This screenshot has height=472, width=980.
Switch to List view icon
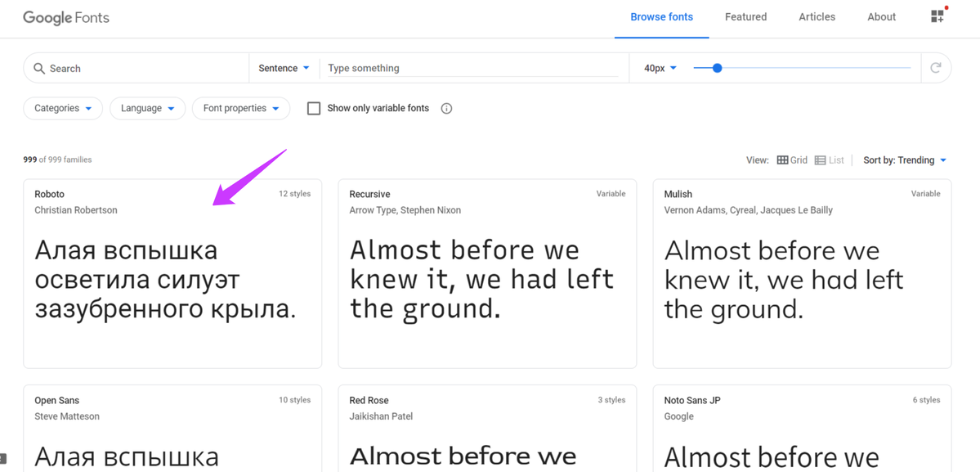820,160
